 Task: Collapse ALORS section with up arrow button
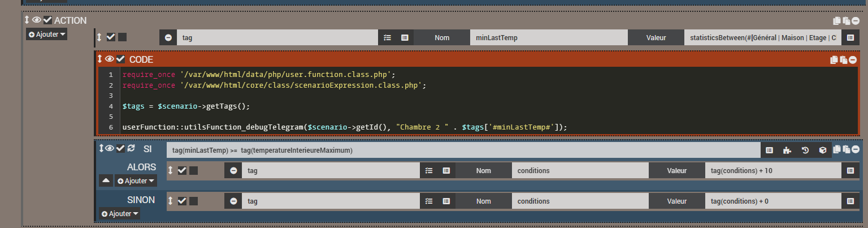coord(106,180)
